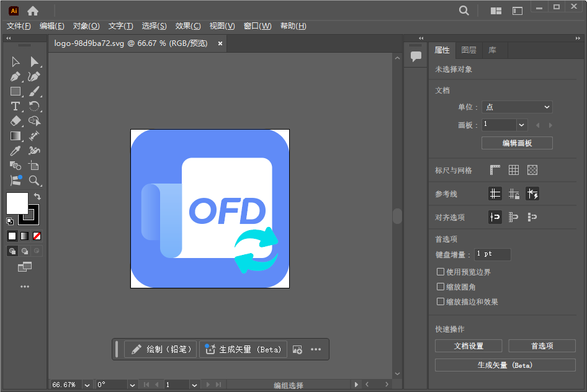Select the Zoom tool
The height and width of the screenshot is (392, 587).
[x=35, y=180]
